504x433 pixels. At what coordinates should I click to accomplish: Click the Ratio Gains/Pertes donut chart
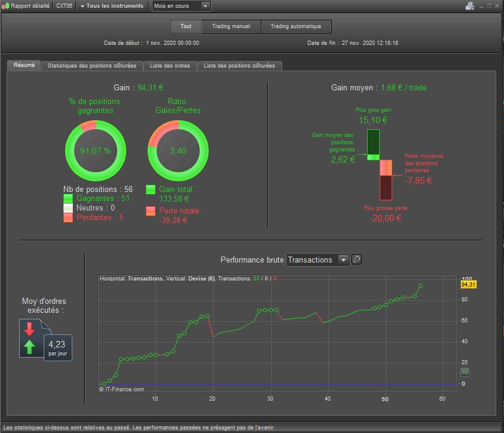[178, 151]
